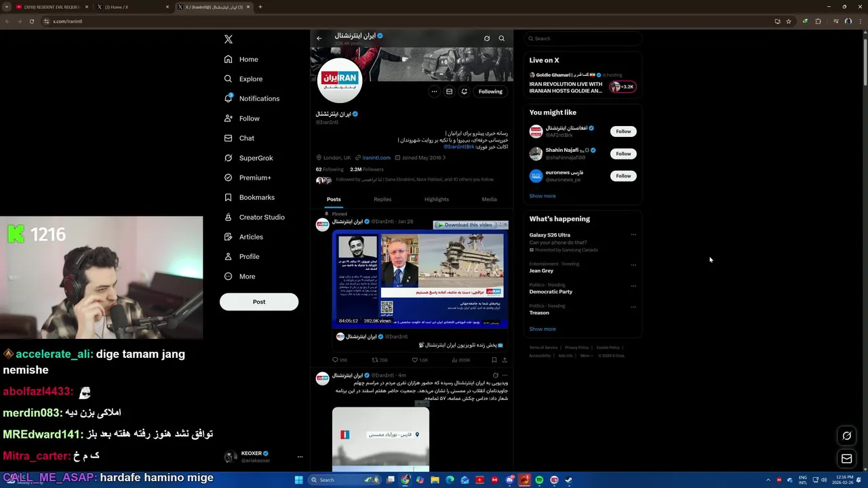This screenshot has width=868, height=488.
Task: Switch to the Media tab
Action: click(489, 199)
